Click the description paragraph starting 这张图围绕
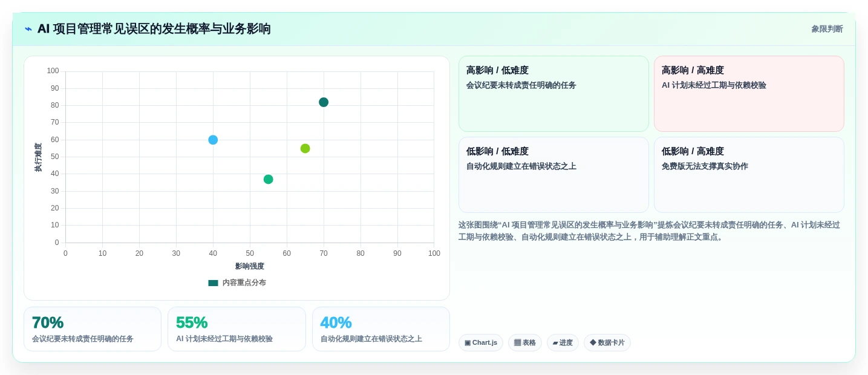The height and width of the screenshot is (375, 868). [649, 231]
